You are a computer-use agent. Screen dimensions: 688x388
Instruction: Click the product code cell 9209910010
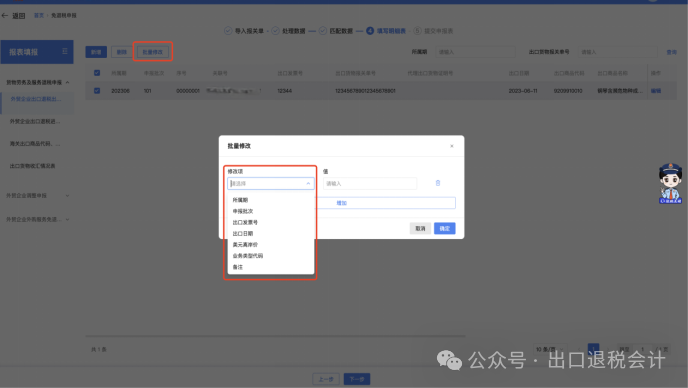tap(568, 91)
